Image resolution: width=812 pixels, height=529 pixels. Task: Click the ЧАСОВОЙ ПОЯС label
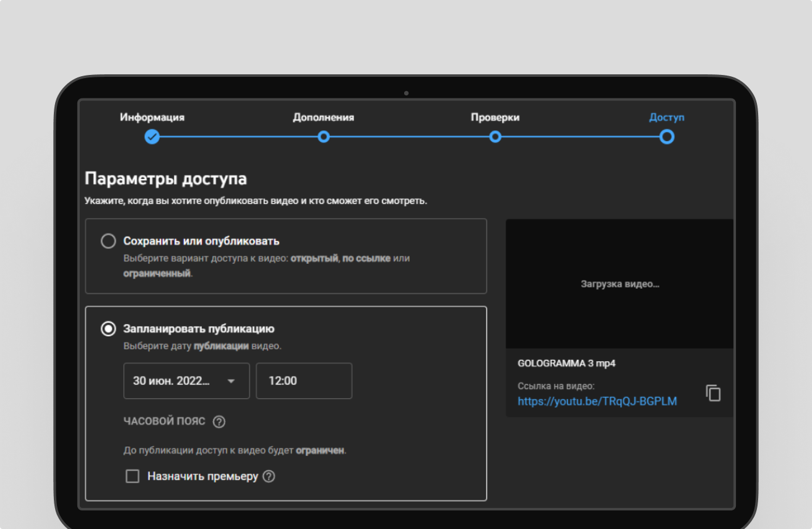pos(164,422)
